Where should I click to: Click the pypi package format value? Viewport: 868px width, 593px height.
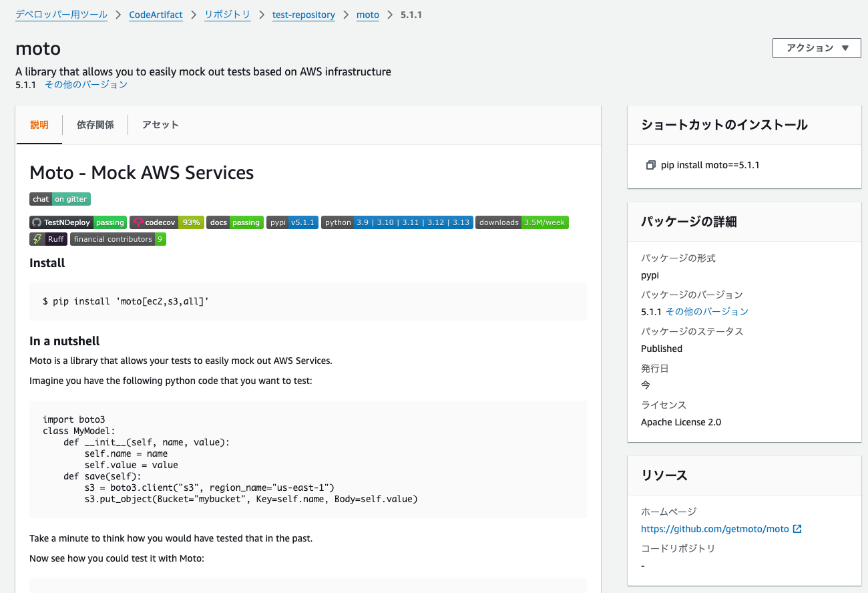pyautogui.click(x=650, y=275)
